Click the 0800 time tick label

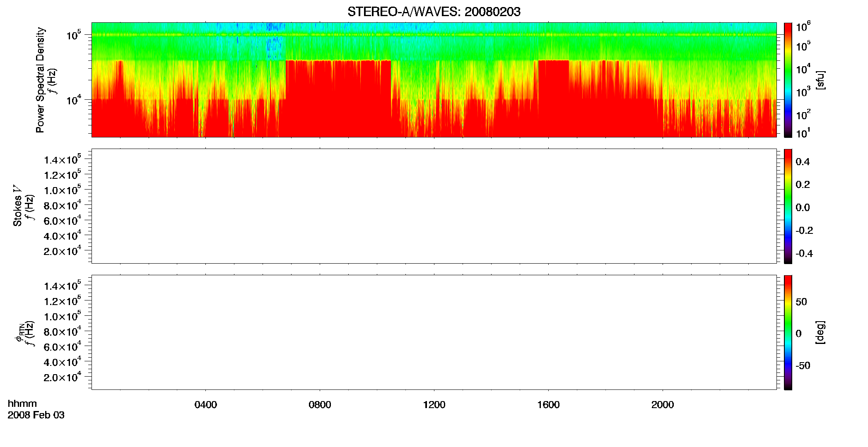point(320,405)
